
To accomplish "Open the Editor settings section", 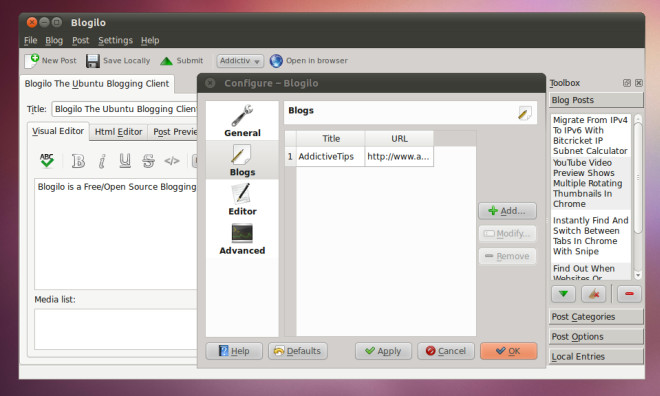I will [242, 200].
